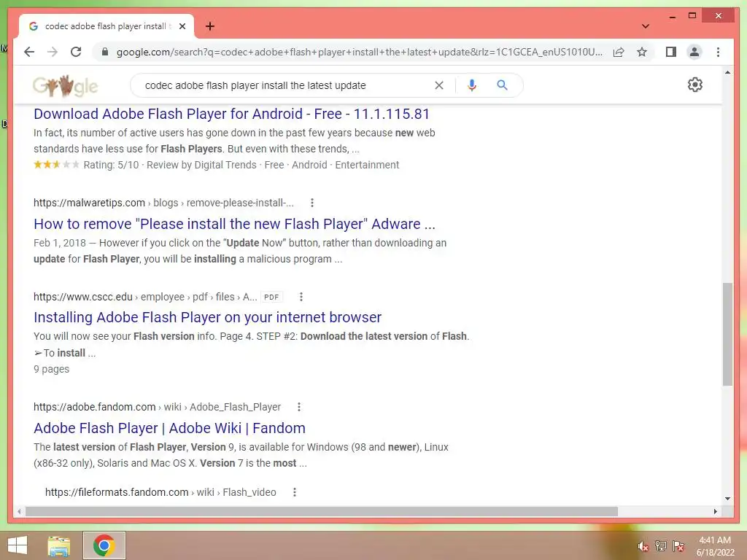
Task: Open options for cscc.edu result
Action: [301, 297]
